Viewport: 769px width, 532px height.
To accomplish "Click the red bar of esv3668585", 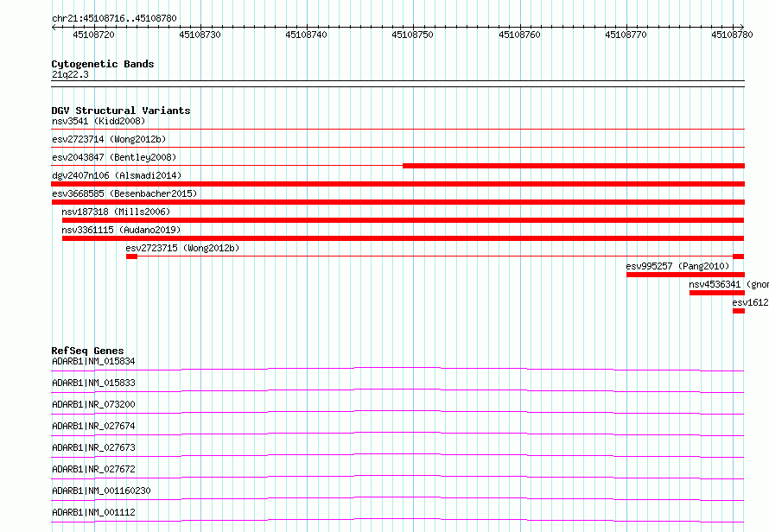I will (x=397, y=202).
